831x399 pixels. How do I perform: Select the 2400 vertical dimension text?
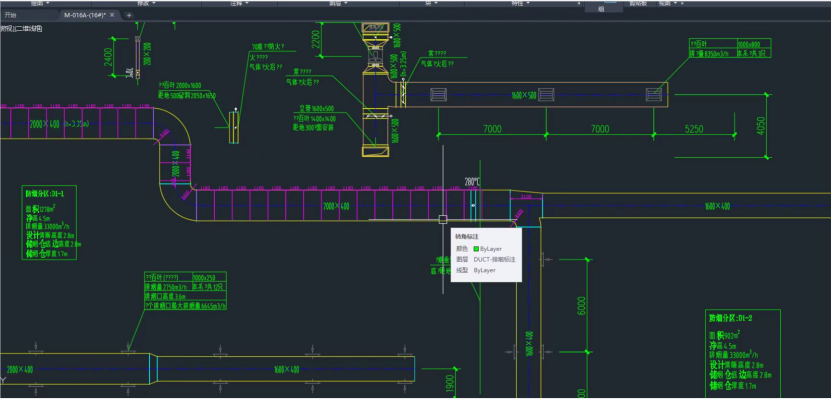click(108, 58)
